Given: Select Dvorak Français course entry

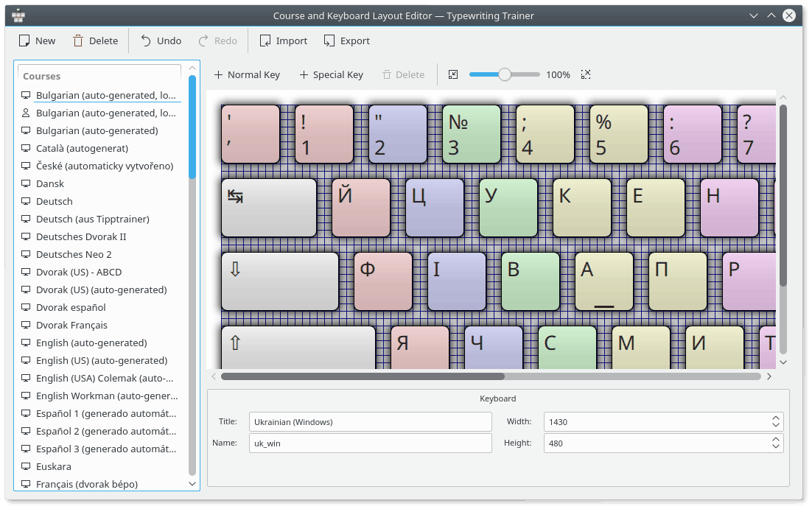Looking at the screenshot, I should [71, 325].
